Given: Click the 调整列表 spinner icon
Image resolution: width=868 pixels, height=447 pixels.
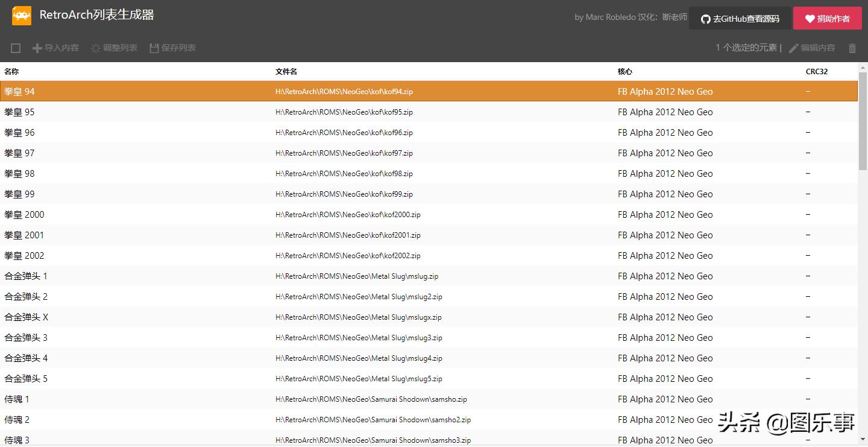Looking at the screenshot, I should [95, 48].
